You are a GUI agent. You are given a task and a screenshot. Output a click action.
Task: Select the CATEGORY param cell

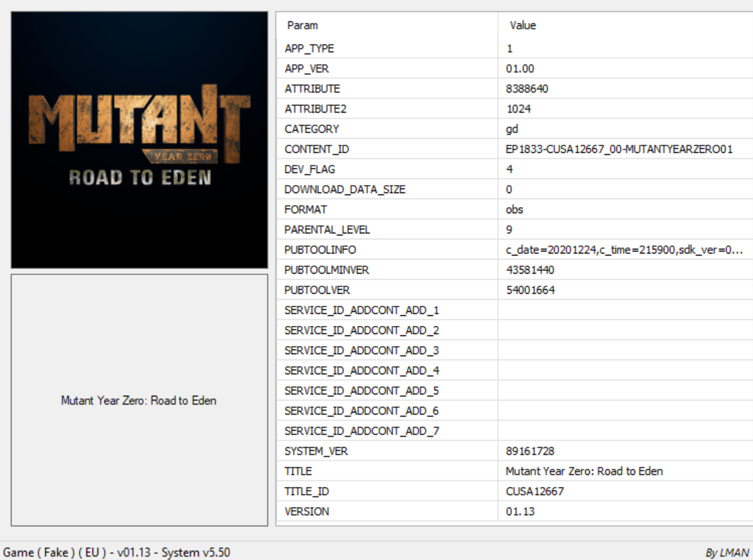(387, 129)
